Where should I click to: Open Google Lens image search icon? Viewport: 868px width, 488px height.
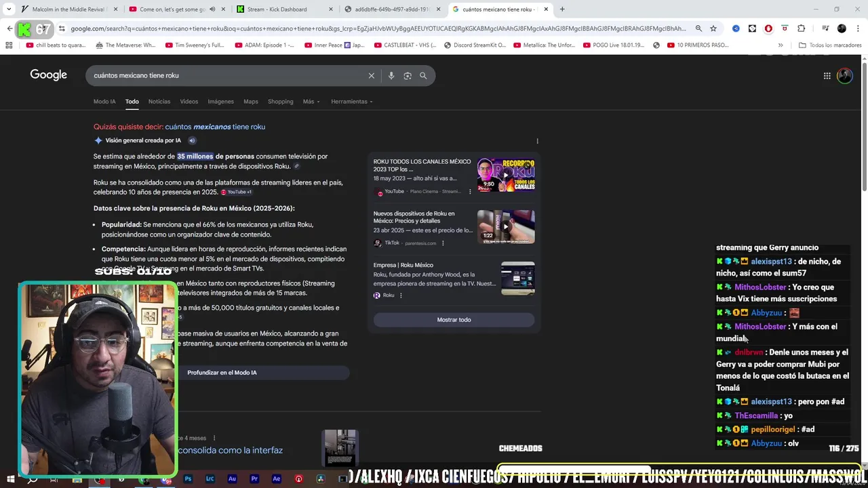408,75
